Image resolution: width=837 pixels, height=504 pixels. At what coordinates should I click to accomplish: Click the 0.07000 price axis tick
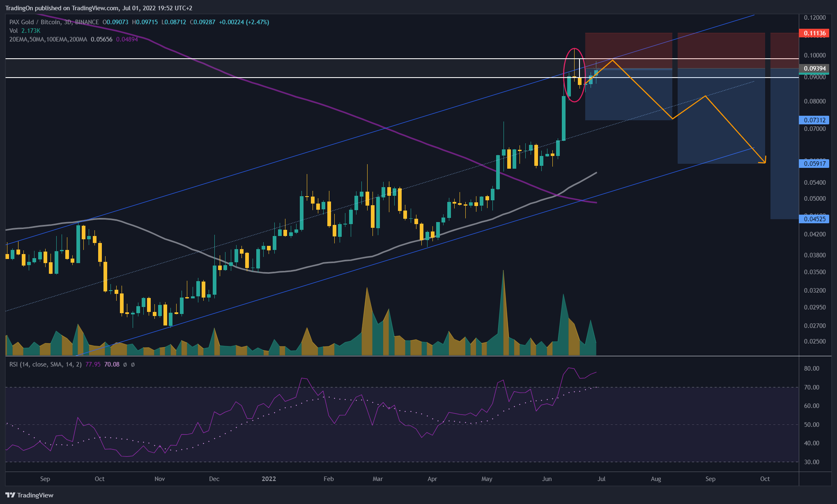[x=814, y=129]
